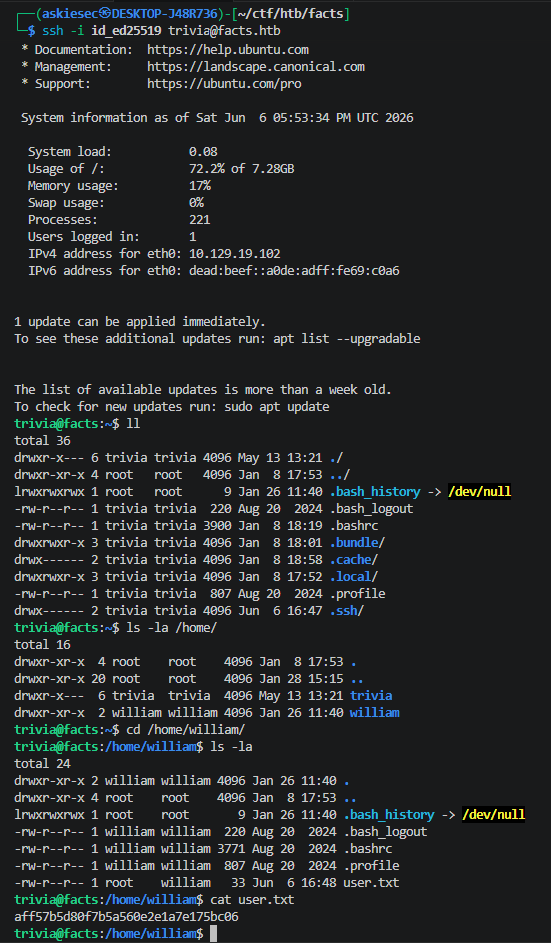Click the .local/ directory name
Screen dimensions: 551x943
click(x=354, y=577)
